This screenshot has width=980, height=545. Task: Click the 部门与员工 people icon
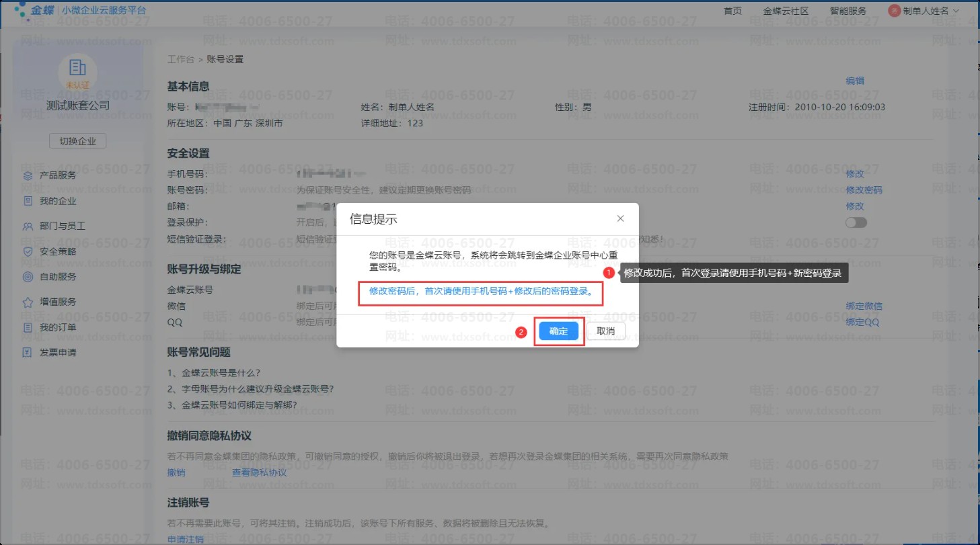coord(28,226)
